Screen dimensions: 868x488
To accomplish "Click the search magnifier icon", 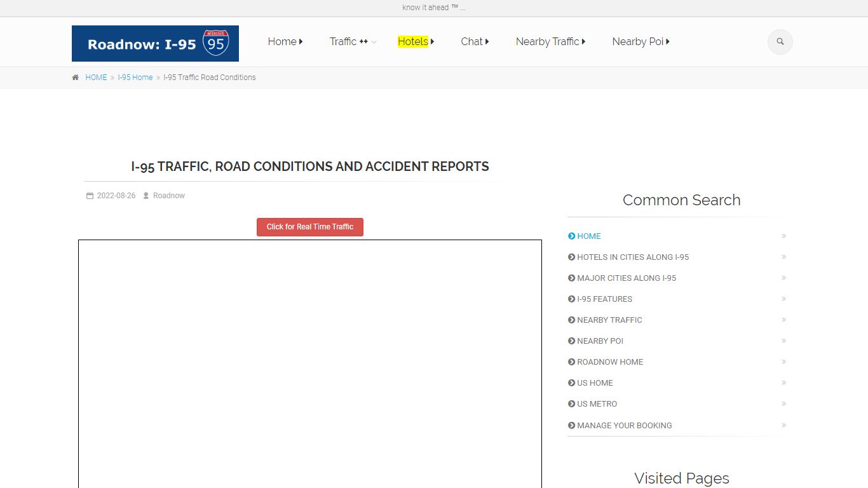I will point(780,42).
